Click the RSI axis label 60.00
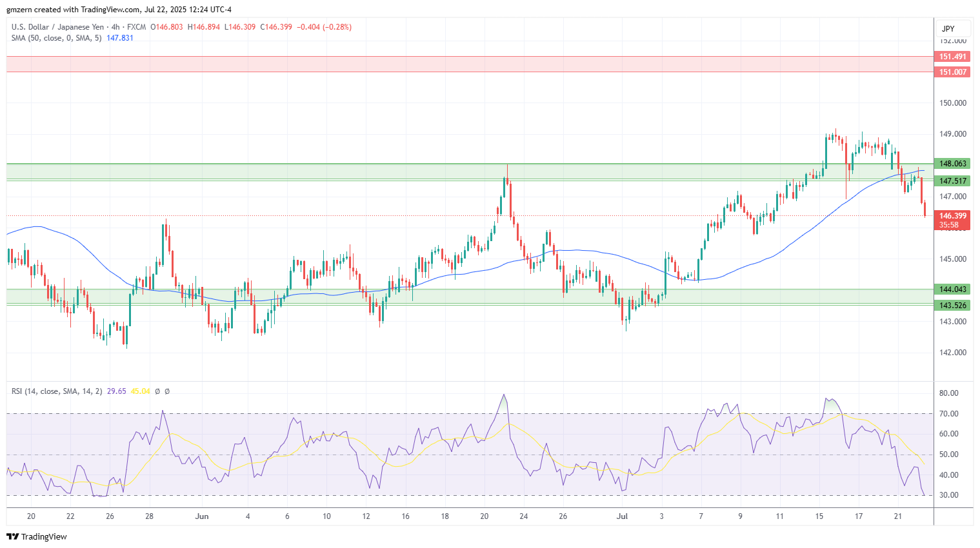 coord(948,434)
